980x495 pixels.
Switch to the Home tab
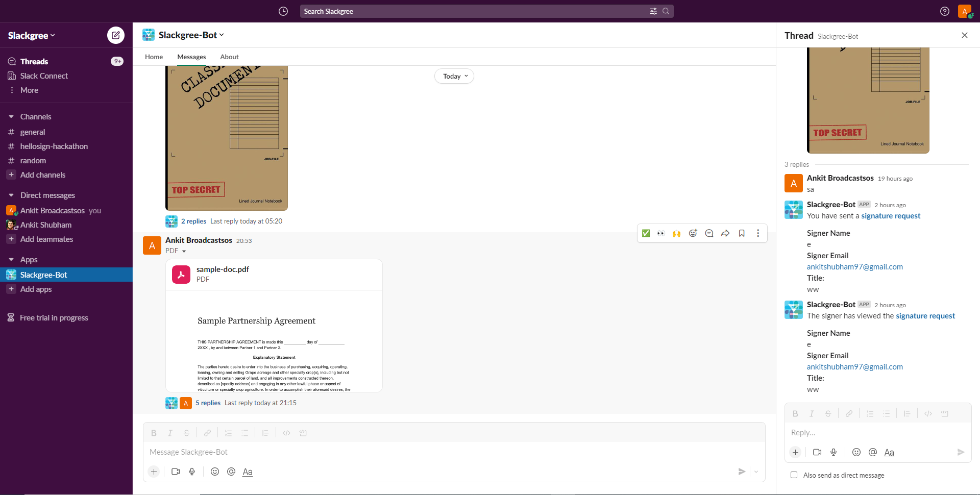tap(154, 57)
